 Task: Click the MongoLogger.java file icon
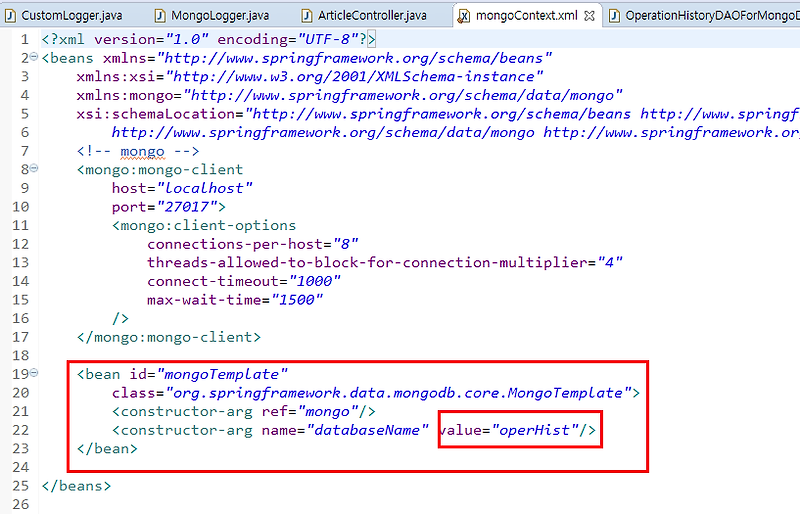pyautogui.click(x=160, y=16)
